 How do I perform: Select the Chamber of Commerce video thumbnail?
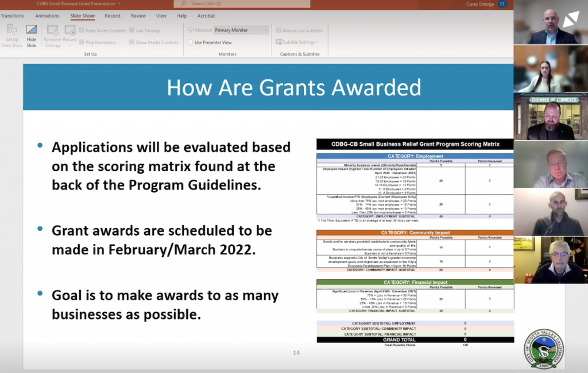click(551, 117)
